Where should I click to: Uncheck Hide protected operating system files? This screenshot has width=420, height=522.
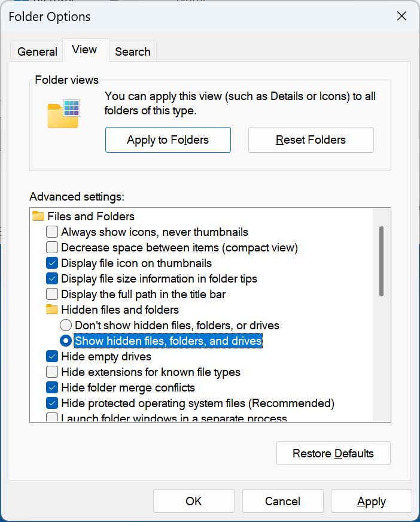(x=52, y=403)
